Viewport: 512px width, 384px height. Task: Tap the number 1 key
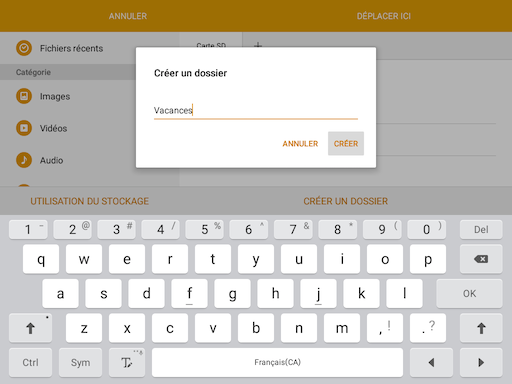click(x=28, y=229)
